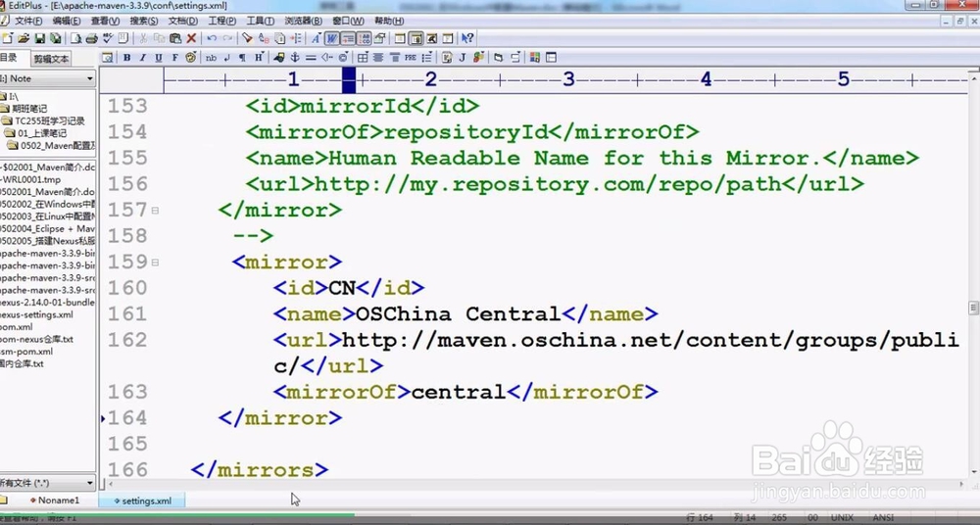Click the Copy icon

pos(160,39)
